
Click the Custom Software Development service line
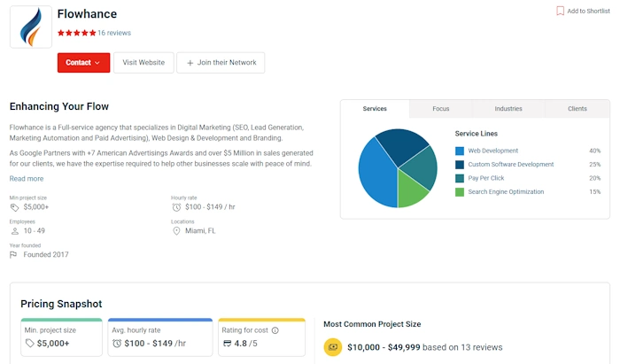pos(511,165)
